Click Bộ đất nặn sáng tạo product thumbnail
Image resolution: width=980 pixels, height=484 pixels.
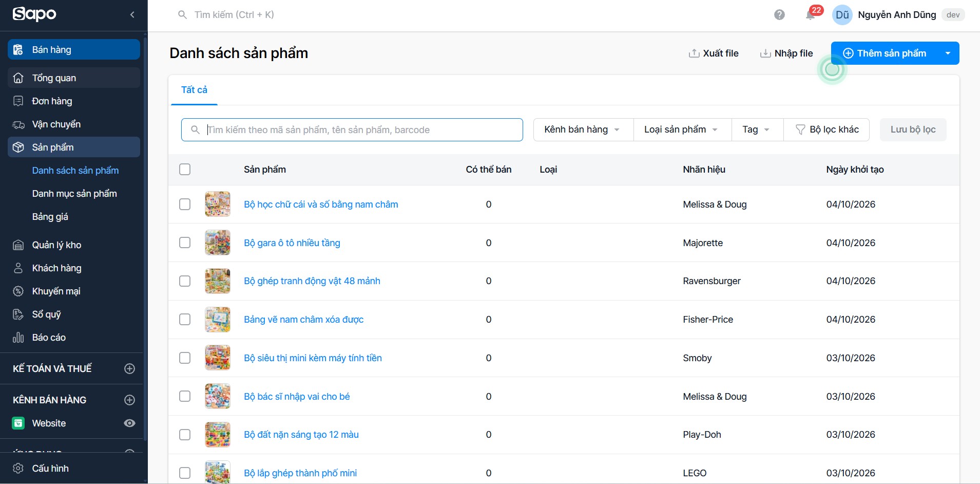click(218, 435)
